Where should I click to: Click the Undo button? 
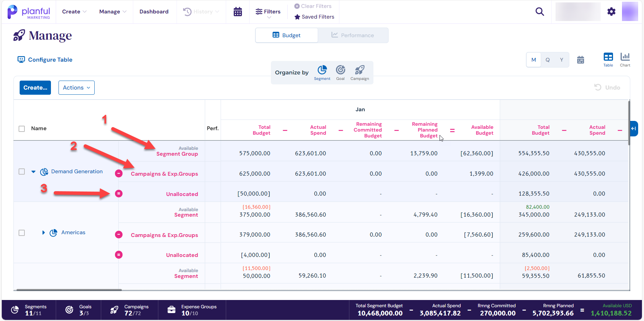point(607,87)
